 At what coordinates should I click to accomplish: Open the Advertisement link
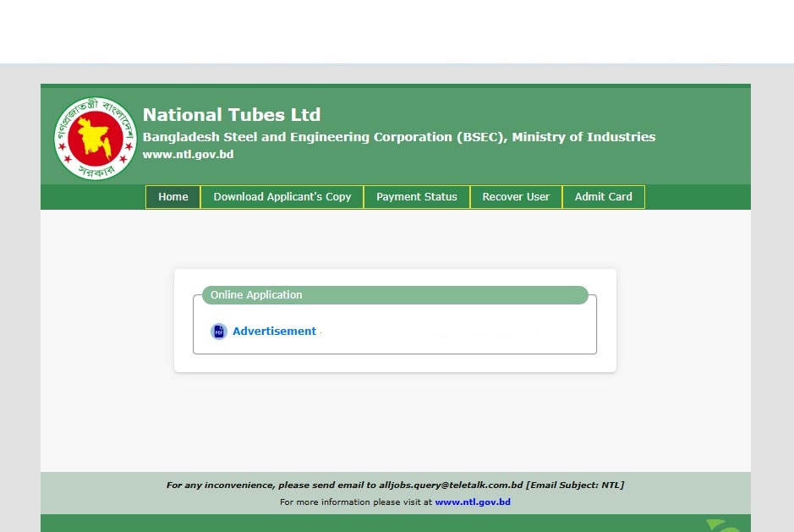pos(275,332)
